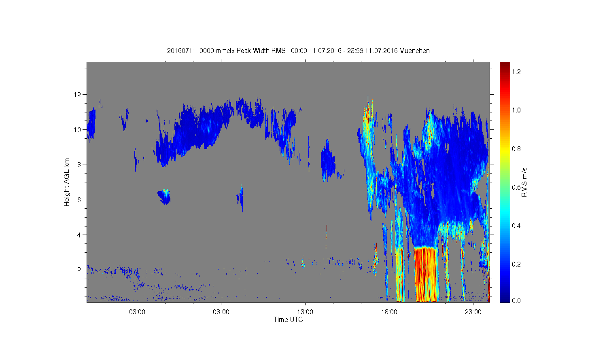Image resolution: width=607 pixels, height=364 pixels.
Task: Click the 03:00 time tick label
Action: [137, 312]
